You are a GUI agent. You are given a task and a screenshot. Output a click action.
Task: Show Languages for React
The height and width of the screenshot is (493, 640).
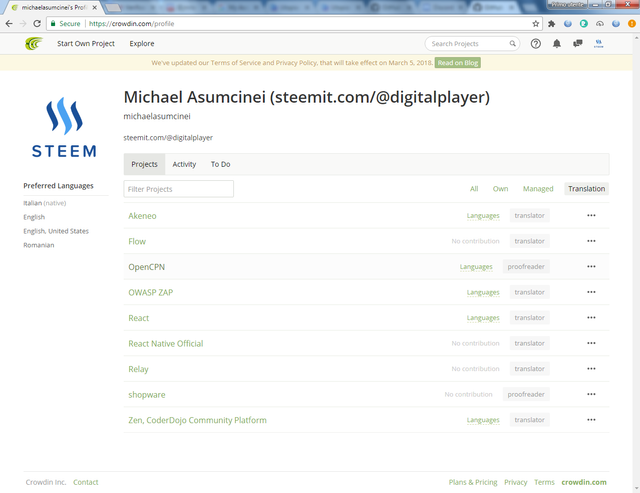coord(483,318)
